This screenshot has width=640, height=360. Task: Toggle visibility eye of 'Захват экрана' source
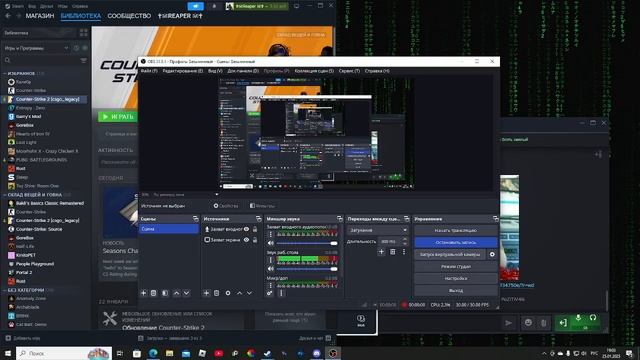coord(247,240)
